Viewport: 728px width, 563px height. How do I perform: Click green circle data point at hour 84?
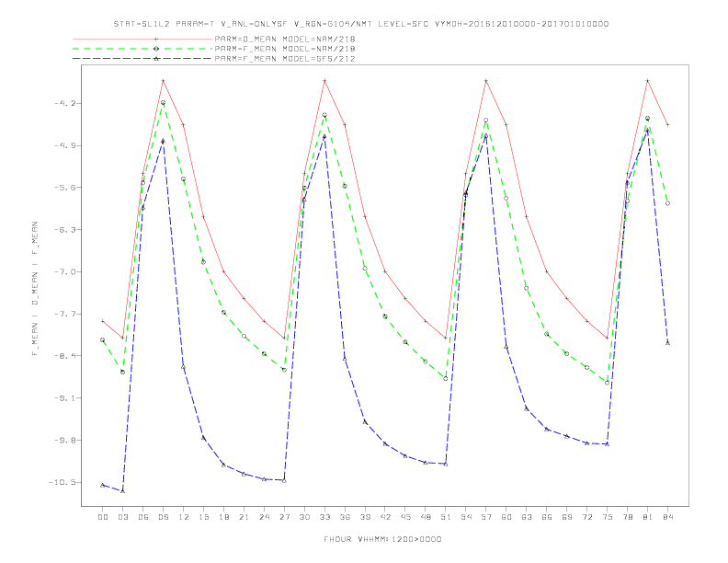coord(667,203)
